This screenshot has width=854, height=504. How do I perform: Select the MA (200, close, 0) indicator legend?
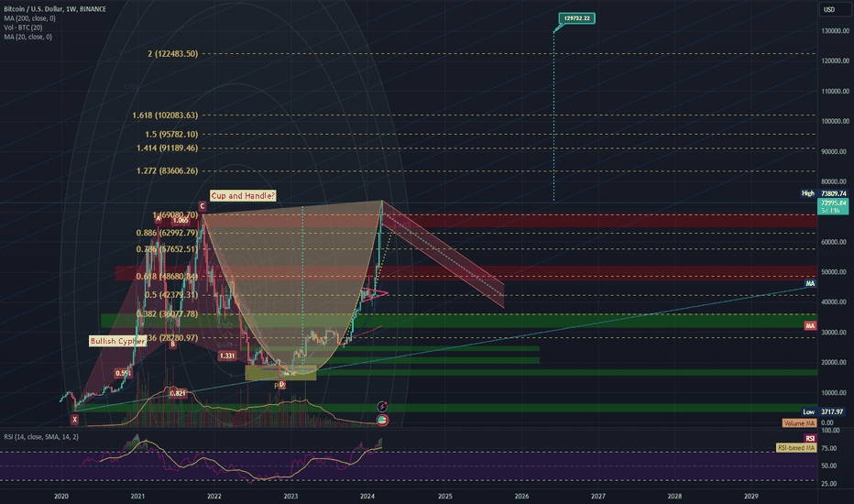click(x=29, y=18)
